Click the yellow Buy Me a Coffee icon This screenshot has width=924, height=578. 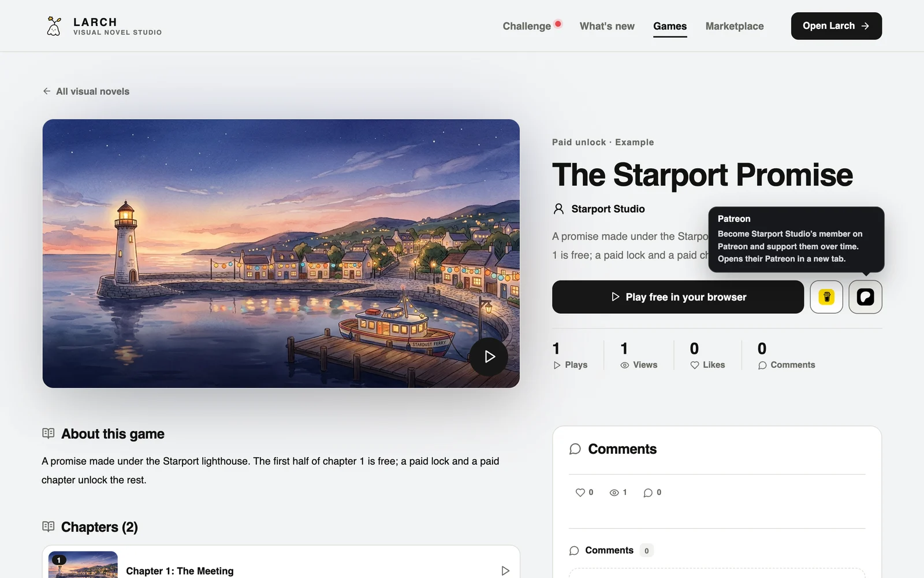(826, 297)
